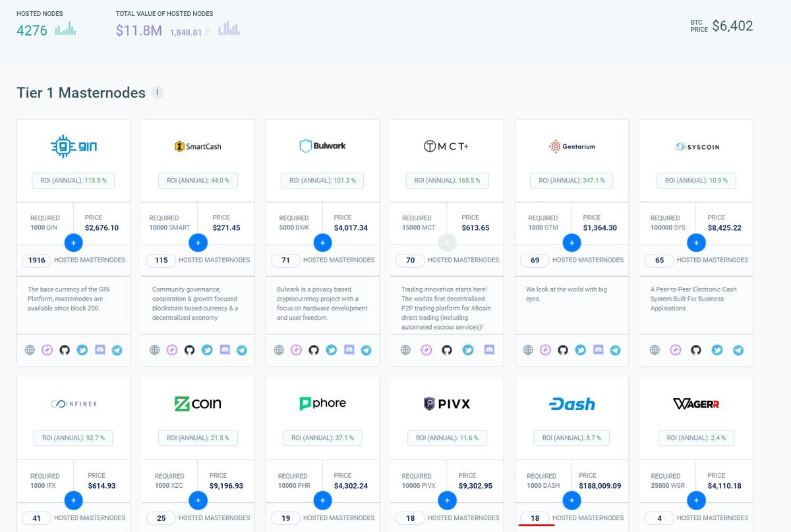Image resolution: width=791 pixels, height=532 pixels.
Task: Click the info icon beside Tier 1 Masternodes
Action: (x=157, y=93)
